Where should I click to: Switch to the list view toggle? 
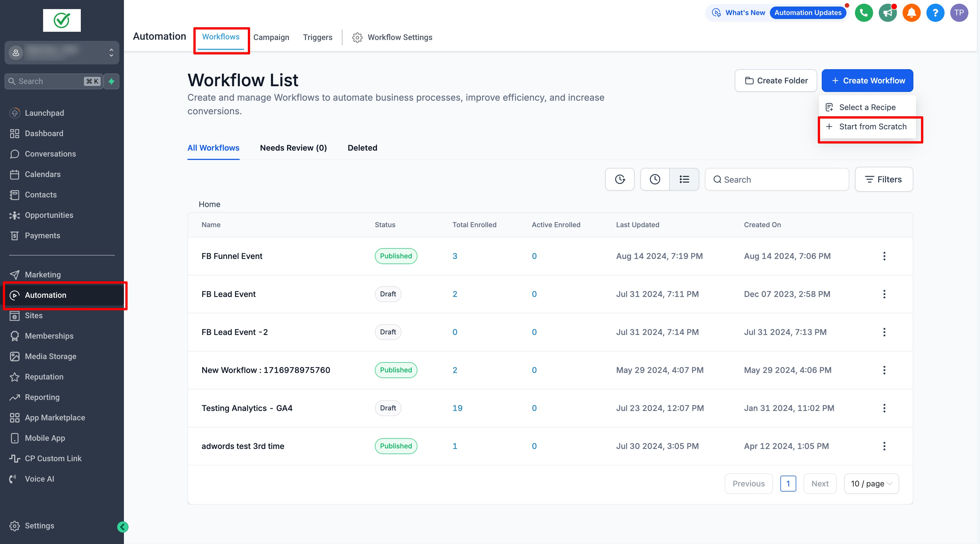[684, 179]
